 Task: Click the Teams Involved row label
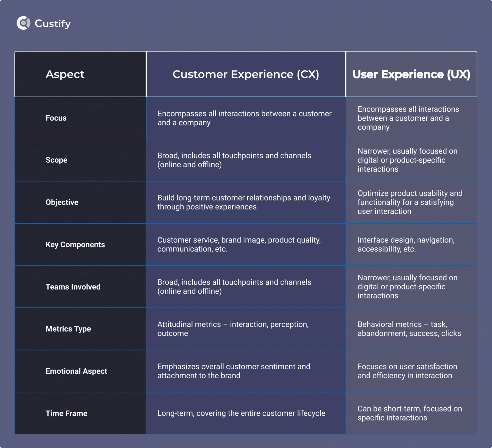point(73,287)
